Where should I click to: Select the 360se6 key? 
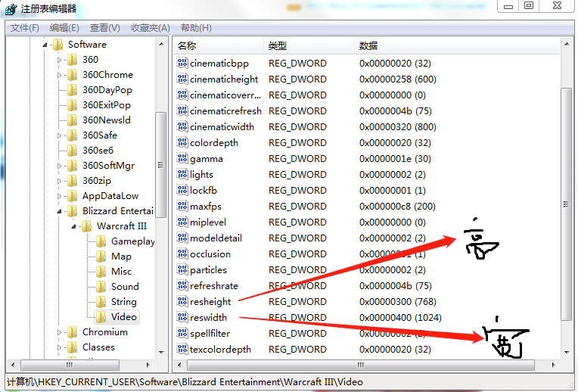pyautogui.click(x=98, y=151)
